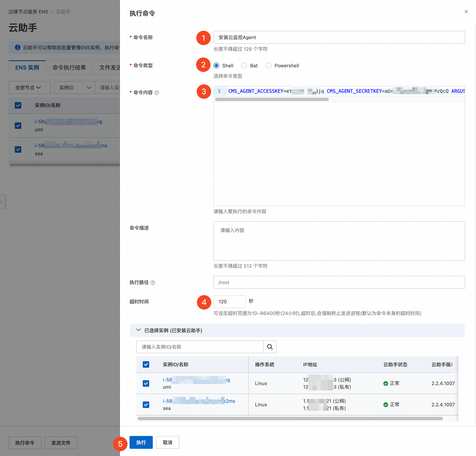The image size is (476, 456).
Task: Click the 取消 button
Action: pyautogui.click(x=167, y=442)
